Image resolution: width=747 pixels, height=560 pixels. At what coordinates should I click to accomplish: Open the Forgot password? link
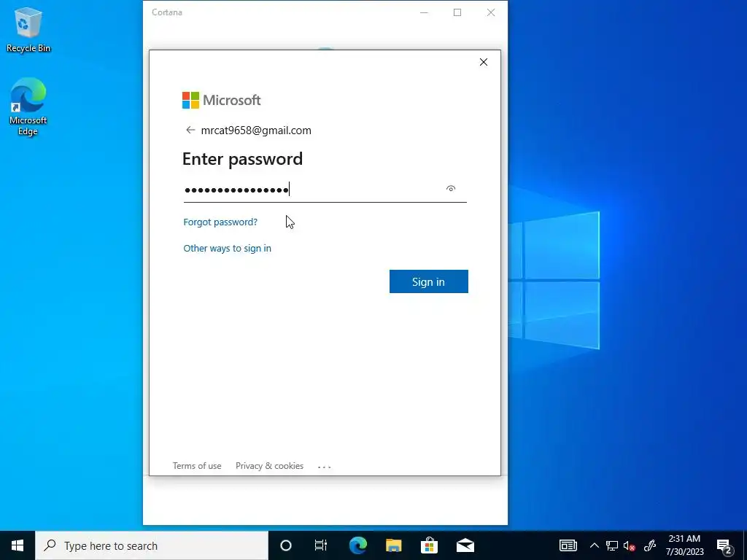tap(220, 222)
